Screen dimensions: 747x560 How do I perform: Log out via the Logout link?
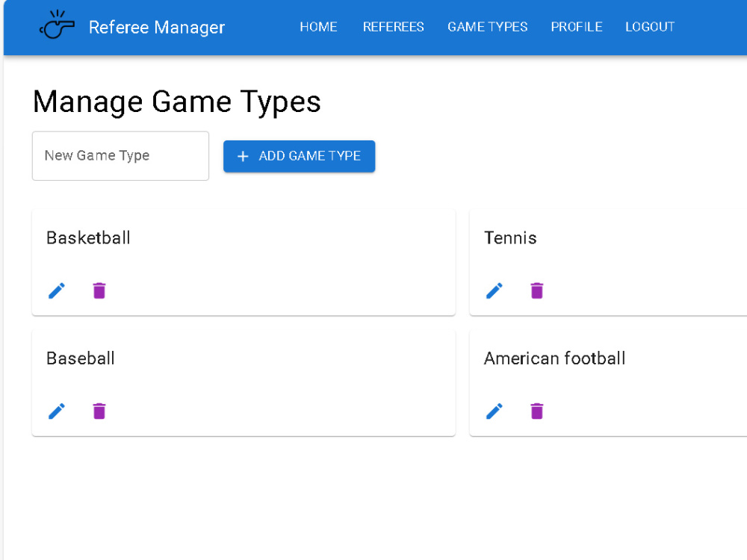(650, 27)
